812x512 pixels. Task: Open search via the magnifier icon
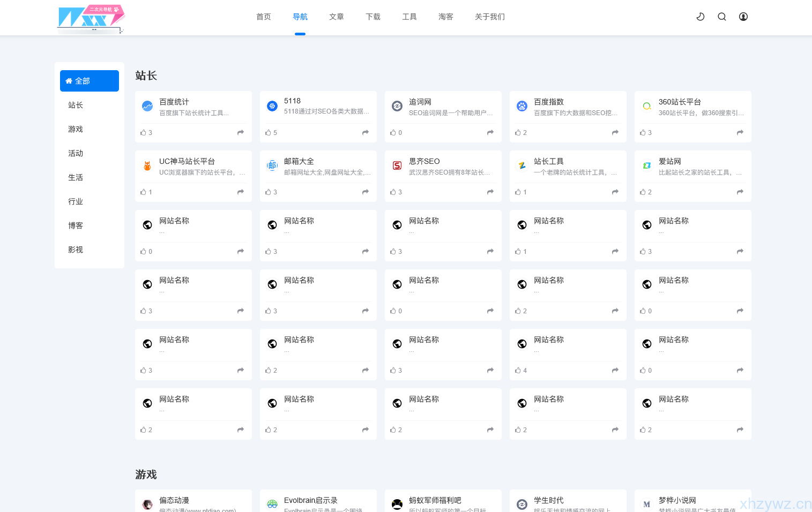[x=722, y=17]
